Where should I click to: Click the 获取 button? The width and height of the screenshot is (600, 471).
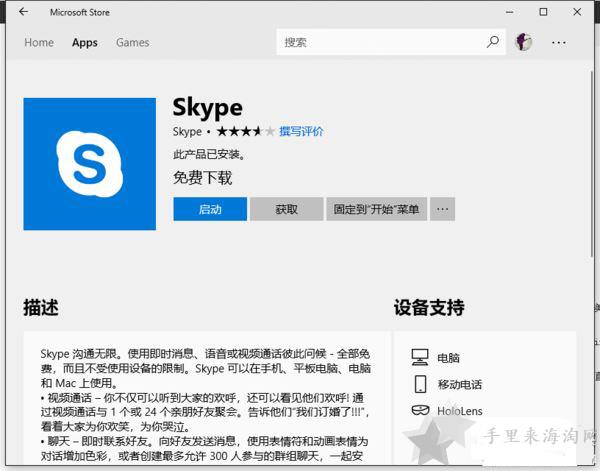[x=287, y=209]
